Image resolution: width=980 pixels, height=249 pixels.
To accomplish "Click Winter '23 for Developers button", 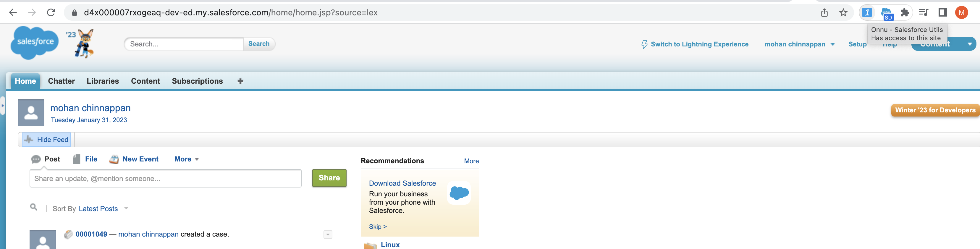I will pos(935,110).
